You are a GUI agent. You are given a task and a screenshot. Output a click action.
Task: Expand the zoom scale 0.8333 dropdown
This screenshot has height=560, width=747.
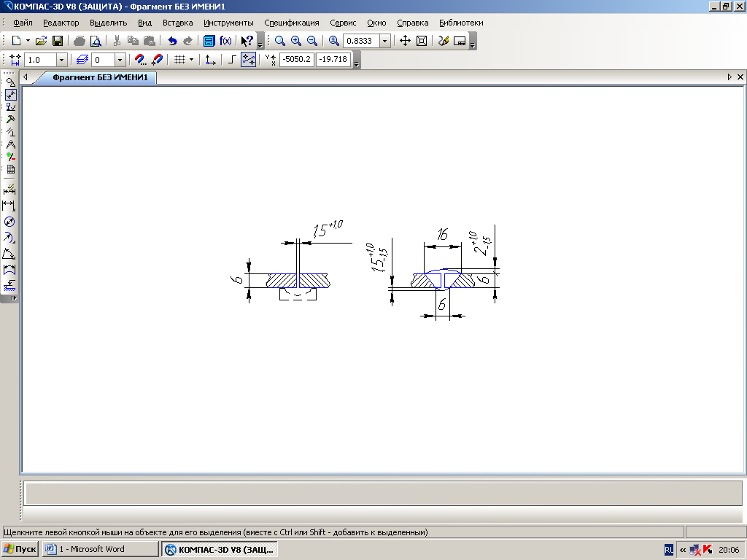(x=385, y=41)
